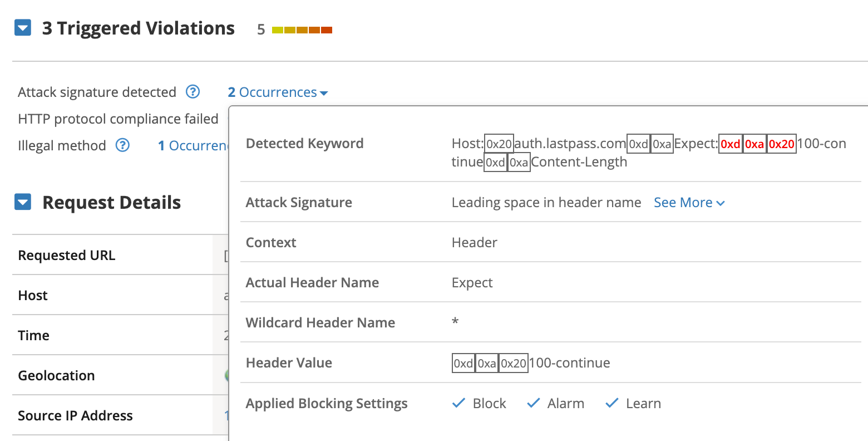The image size is (868, 441).
Task: Click the violation rating severity bar
Action: tap(302, 30)
